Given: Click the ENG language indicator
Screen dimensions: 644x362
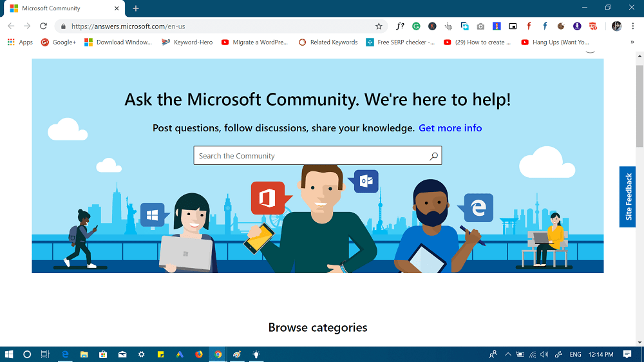Looking at the screenshot, I should (x=575, y=354).
